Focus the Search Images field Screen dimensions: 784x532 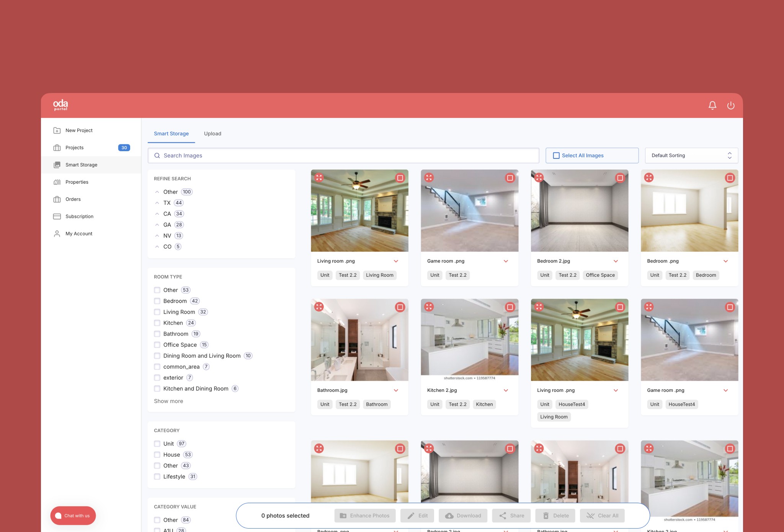coord(345,156)
